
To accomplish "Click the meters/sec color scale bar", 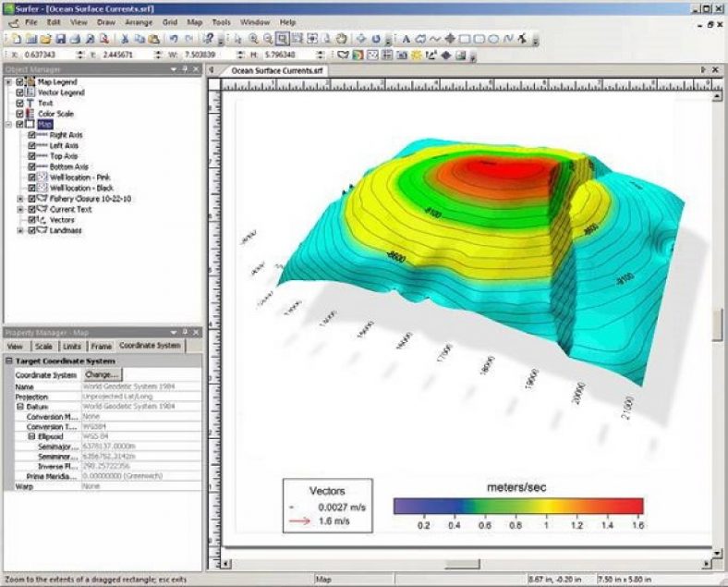I will pos(517,506).
